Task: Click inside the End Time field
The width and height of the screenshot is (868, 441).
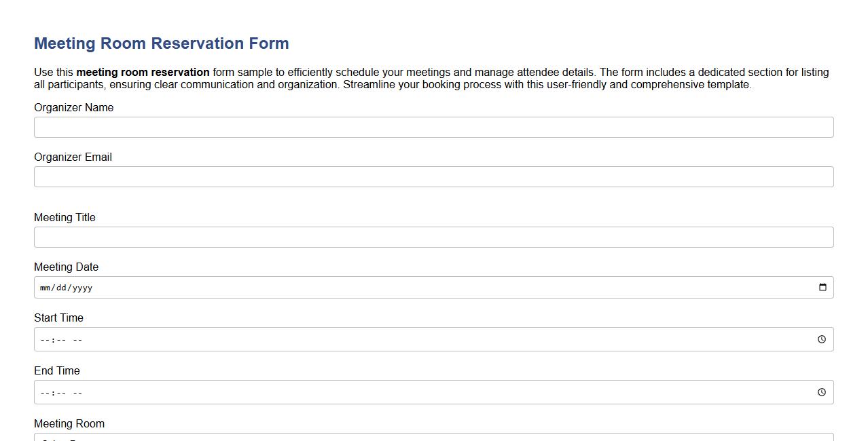Action: tap(272, 392)
